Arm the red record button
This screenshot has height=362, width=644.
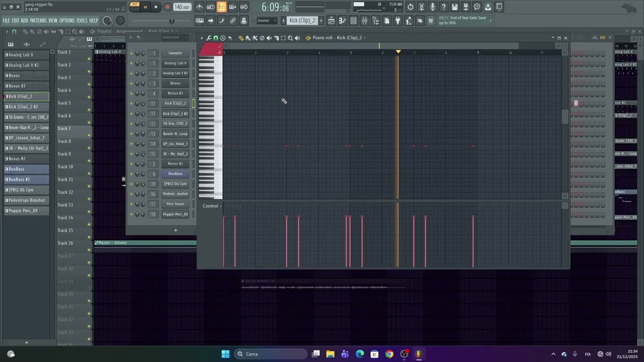tap(167, 7)
